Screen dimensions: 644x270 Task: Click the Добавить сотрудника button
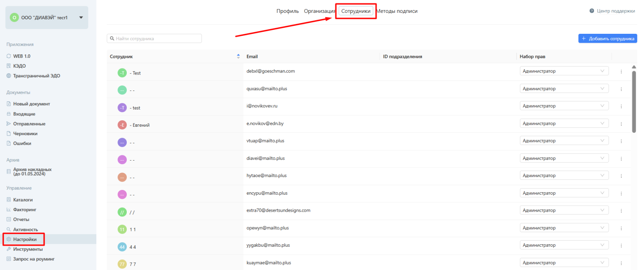coord(607,39)
